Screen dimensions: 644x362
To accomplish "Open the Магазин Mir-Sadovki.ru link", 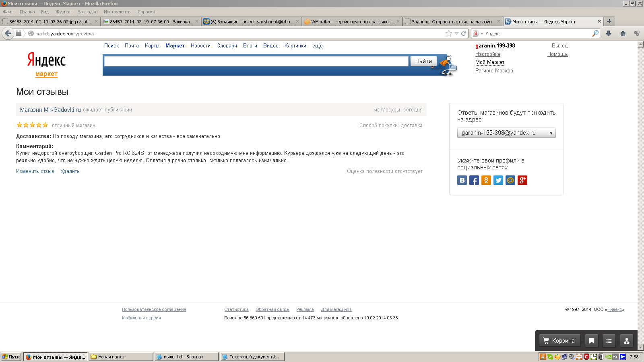I will click(50, 110).
